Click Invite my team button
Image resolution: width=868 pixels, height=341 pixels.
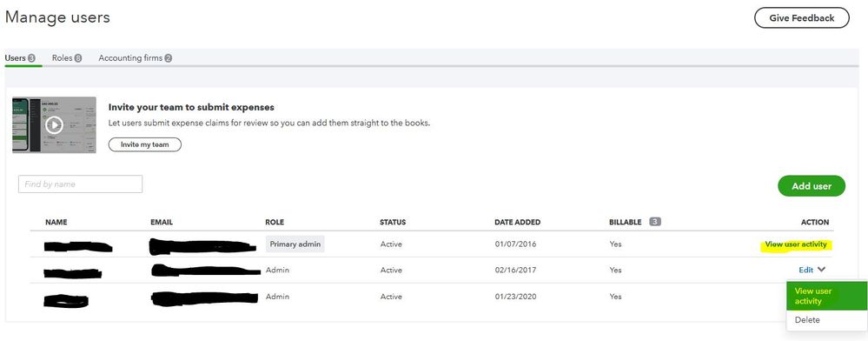click(x=144, y=144)
